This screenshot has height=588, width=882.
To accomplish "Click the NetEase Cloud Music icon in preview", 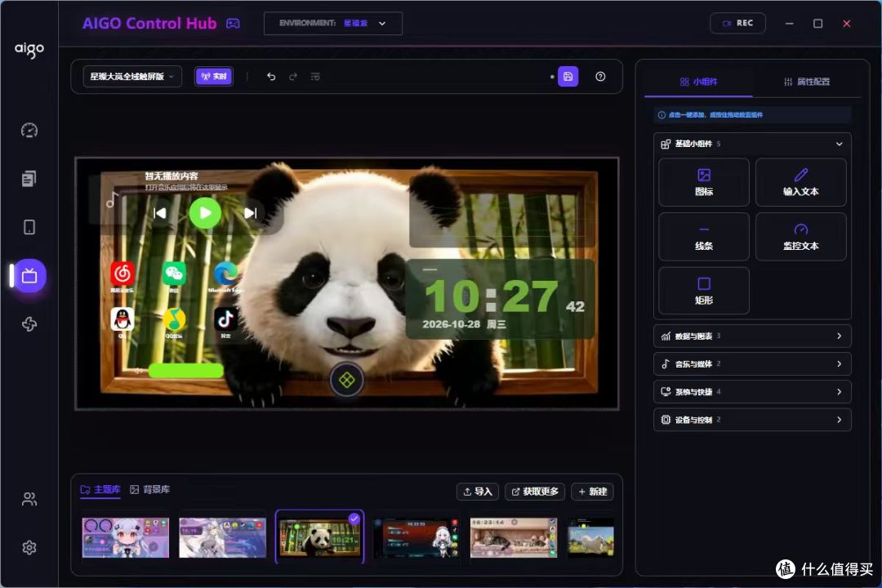I will pos(122,274).
